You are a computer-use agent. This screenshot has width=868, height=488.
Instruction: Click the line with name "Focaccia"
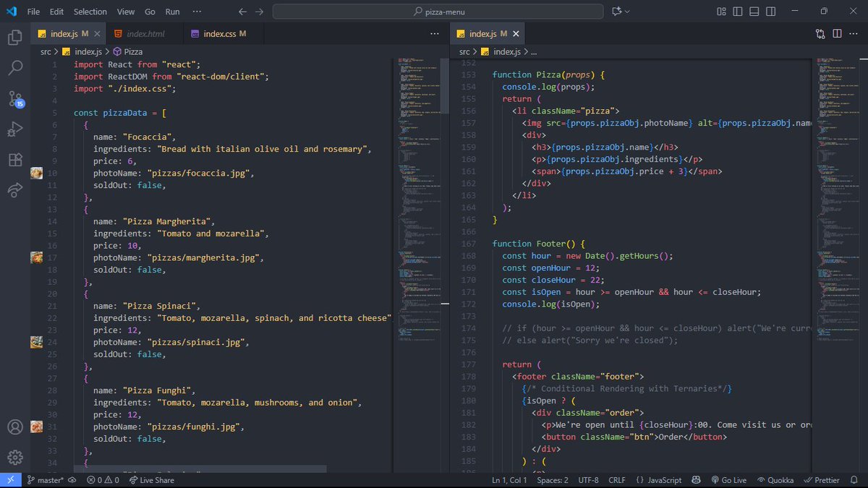135,137
